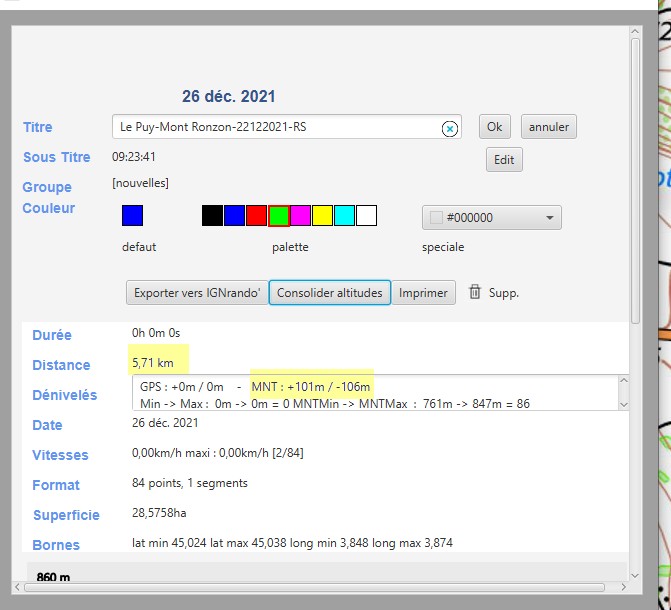Click the trash icon next to Supp.
The image size is (671, 610).
tap(475, 292)
